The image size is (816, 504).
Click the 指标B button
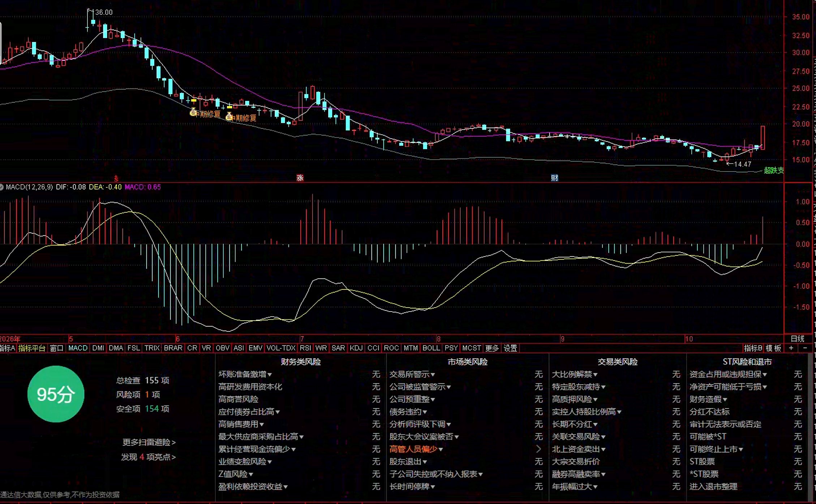point(753,348)
